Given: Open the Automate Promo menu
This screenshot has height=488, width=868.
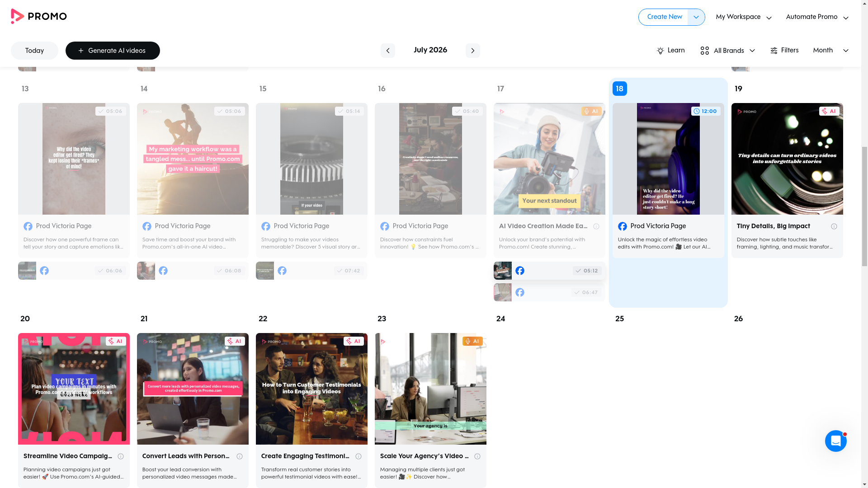Looking at the screenshot, I should pyautogui.click(x=817, y=17).
